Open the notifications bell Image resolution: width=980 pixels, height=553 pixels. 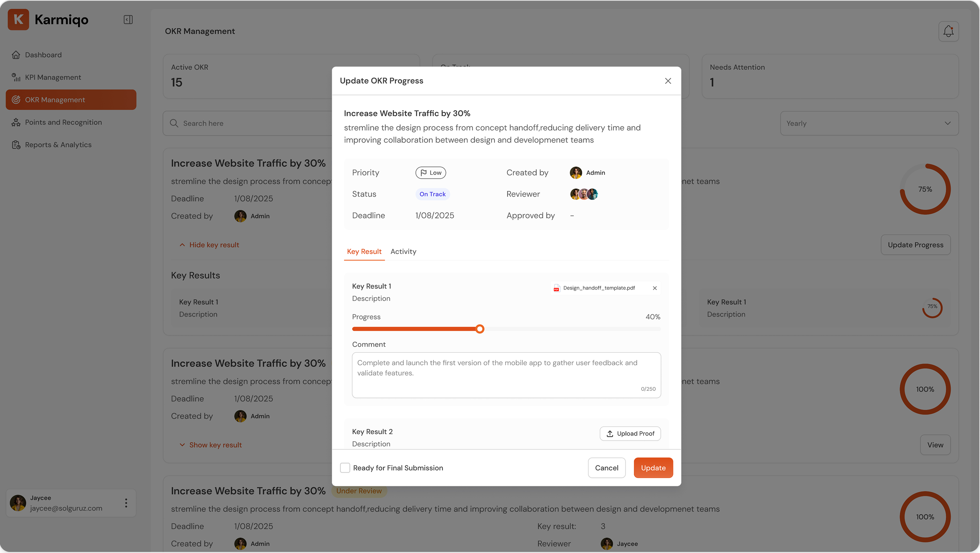[x=948, y=31]
